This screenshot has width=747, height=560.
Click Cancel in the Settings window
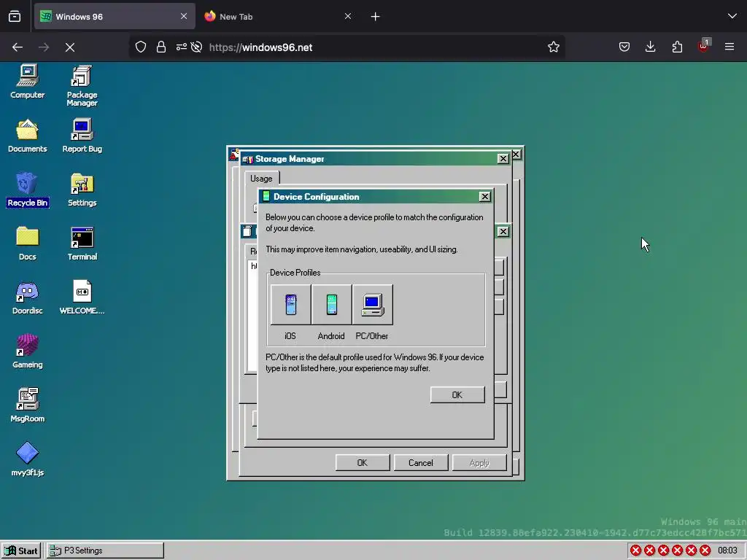[421, 463]
